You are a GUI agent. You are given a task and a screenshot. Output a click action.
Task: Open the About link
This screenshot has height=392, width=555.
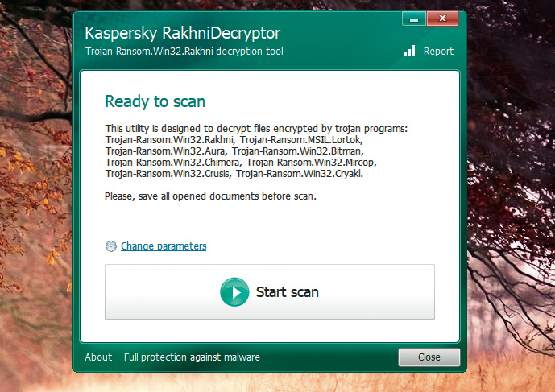tap(98, 357)
